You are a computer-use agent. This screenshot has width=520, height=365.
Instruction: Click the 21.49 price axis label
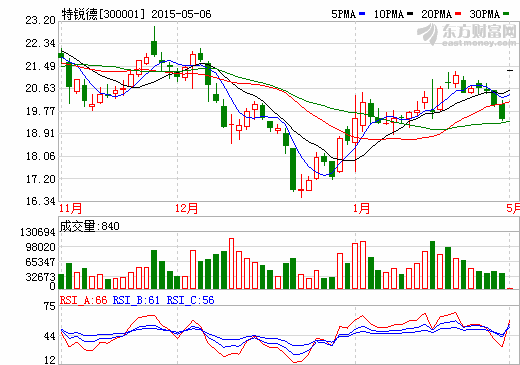point(40,66)
